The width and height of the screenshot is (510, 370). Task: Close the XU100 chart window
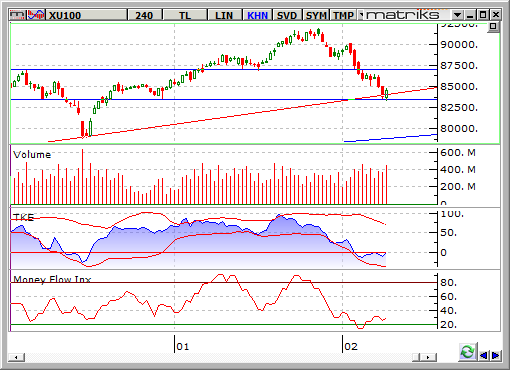(496, 15)
